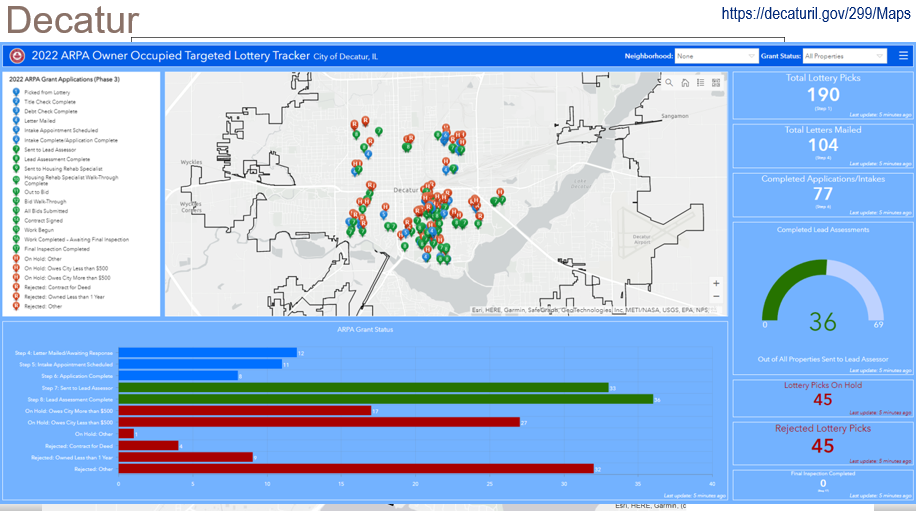Screen dimensions: 916x511
Task: Click the 'Lead Assessment Complete' legend marker
Action: (16, 159)
